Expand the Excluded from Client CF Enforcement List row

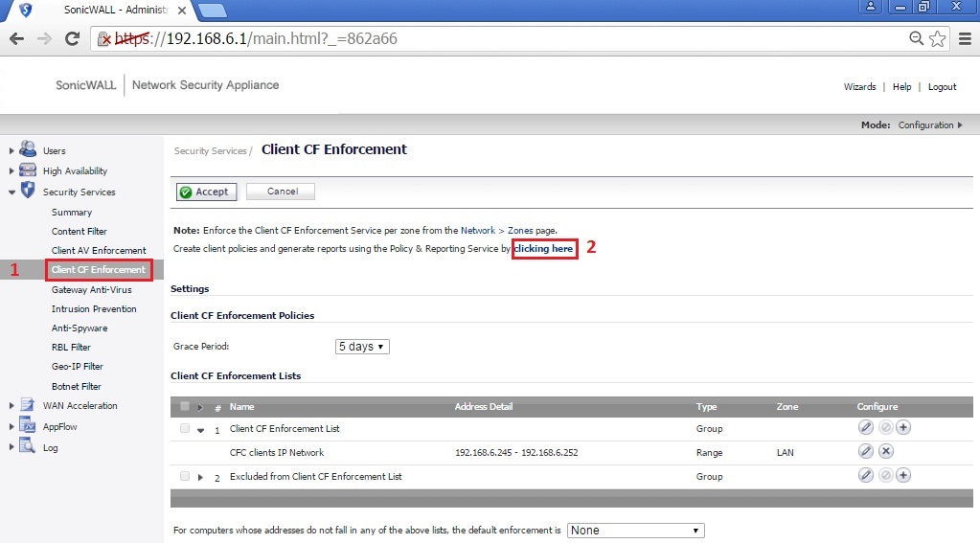pyautogui.click(x=201, y=477)
